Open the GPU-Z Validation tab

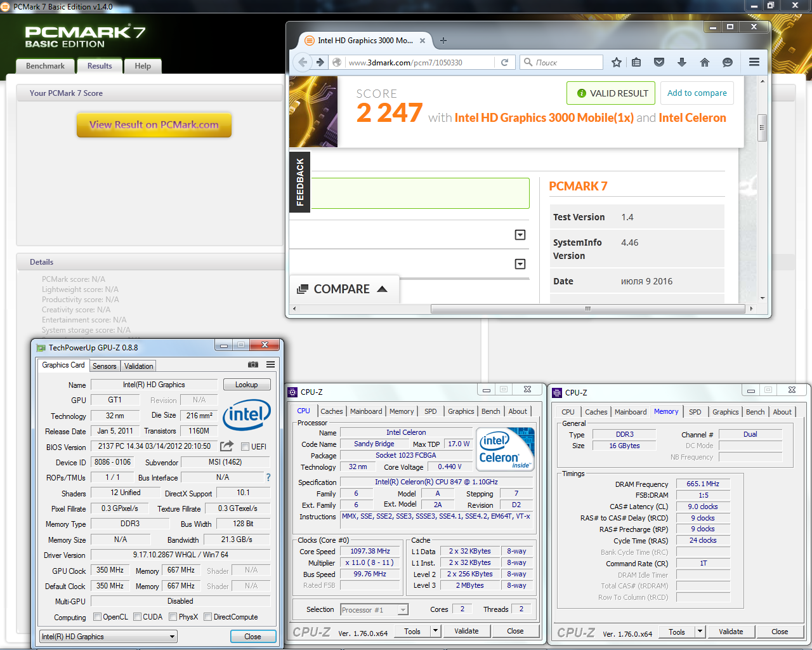(x=138, y=366)
